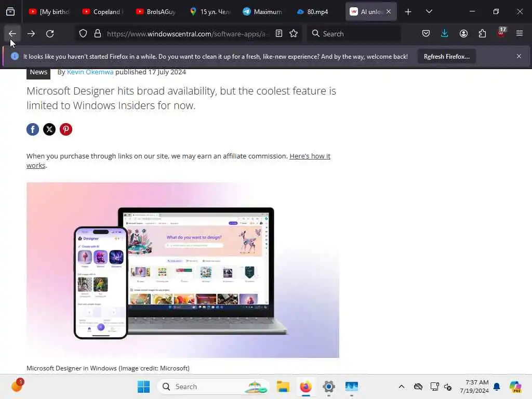Screen dimensions: 532x399
Task: Open the blue monitor app in taskbar
Action: point(352,387)
